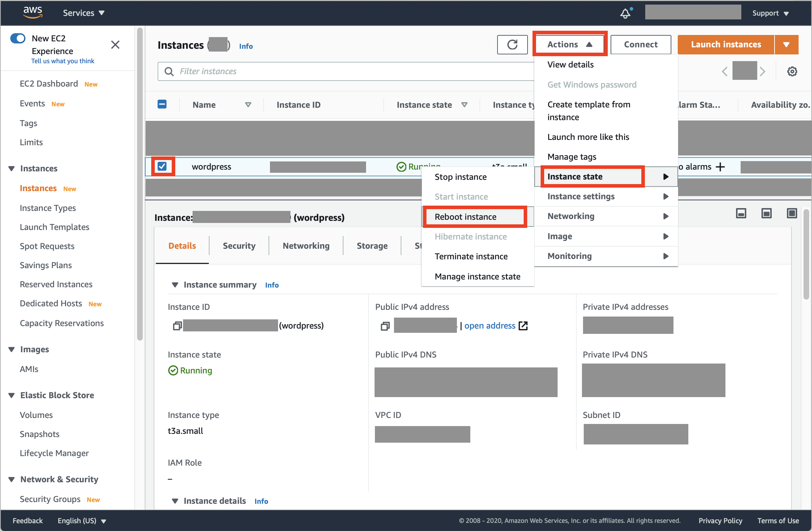Viewport: 812px width, 531px height.
Task: Open table preferences gear icon
Action: pos(792,72)
